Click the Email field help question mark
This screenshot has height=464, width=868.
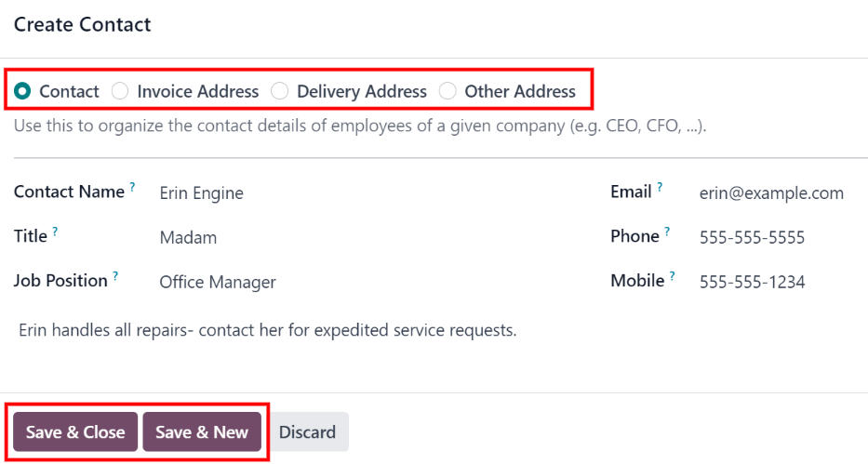(x=660, y=187)
